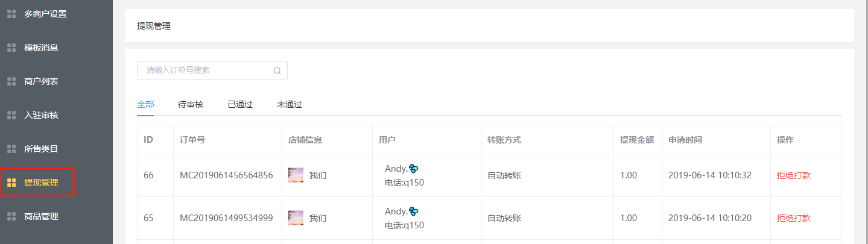Click the 商品管理 sidebar icon
Screen dimensions: 868x244
click(x=11, y=216)
